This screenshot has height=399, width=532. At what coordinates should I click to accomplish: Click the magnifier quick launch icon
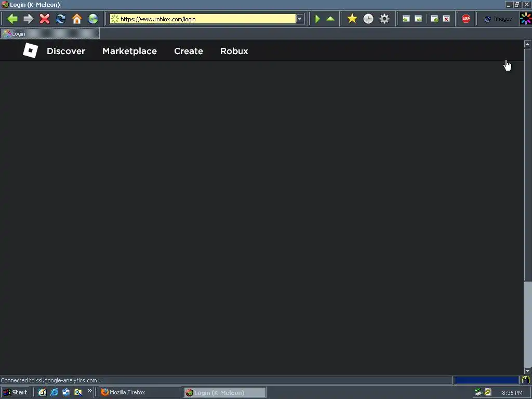(x=78, y=392)
